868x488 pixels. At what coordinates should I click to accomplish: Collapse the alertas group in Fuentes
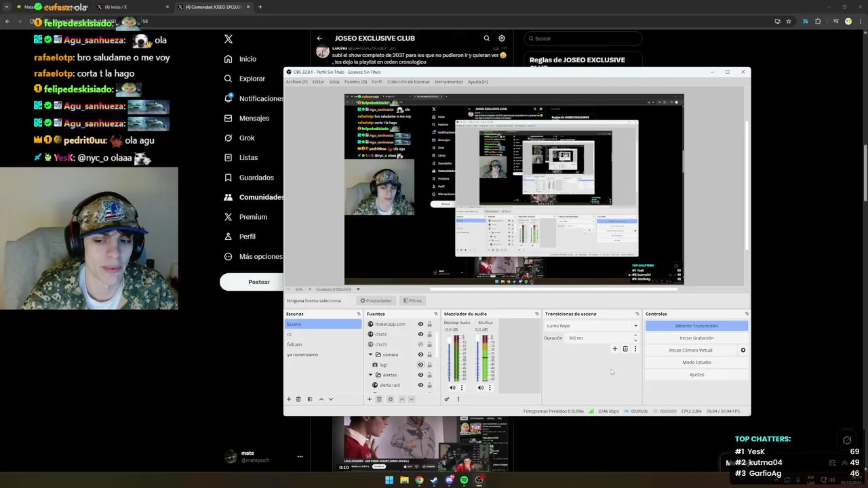pos(370,375)
